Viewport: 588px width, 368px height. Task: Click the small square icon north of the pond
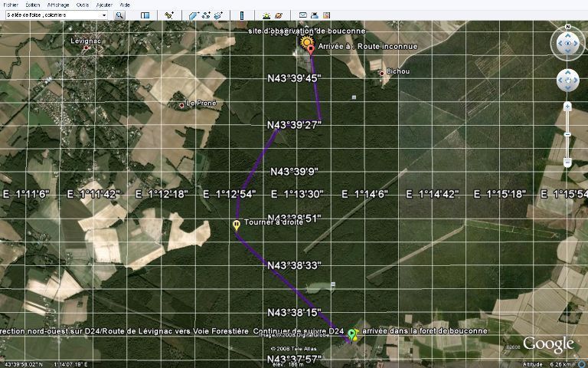[x=333, y=284]
